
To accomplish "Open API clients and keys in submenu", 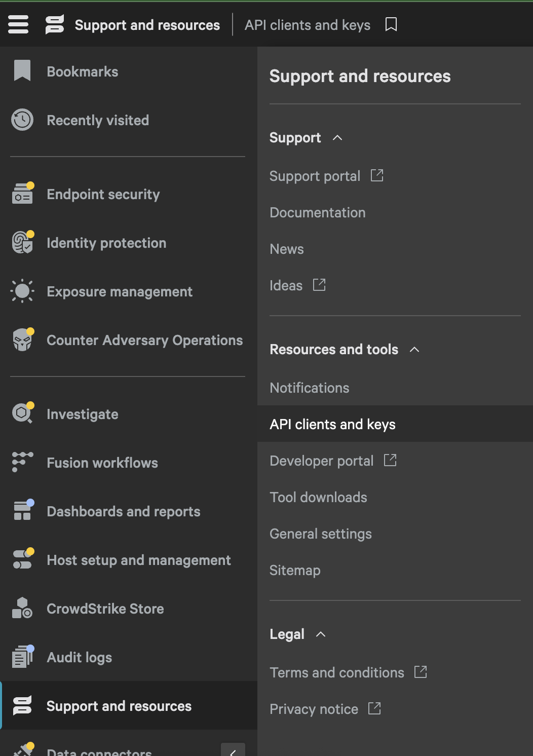I will tap(395, 424).
